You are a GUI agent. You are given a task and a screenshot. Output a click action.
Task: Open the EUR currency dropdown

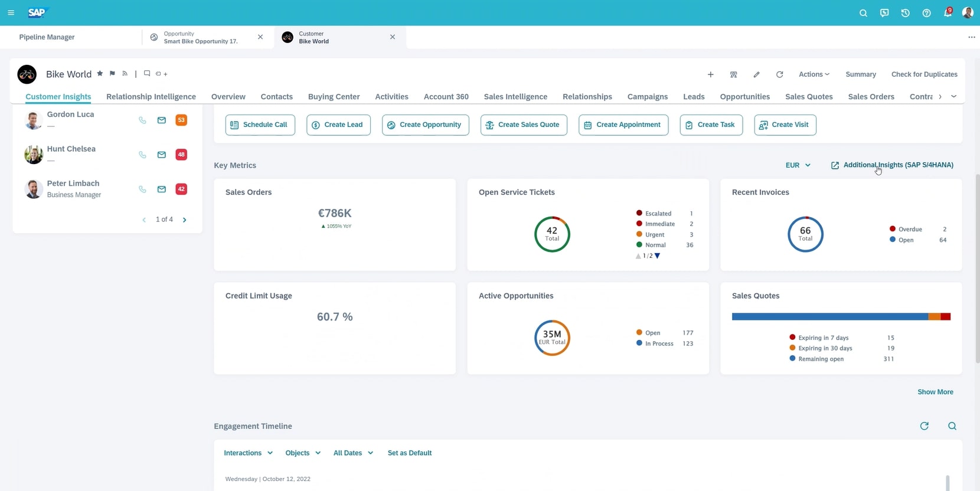(798, 165)
